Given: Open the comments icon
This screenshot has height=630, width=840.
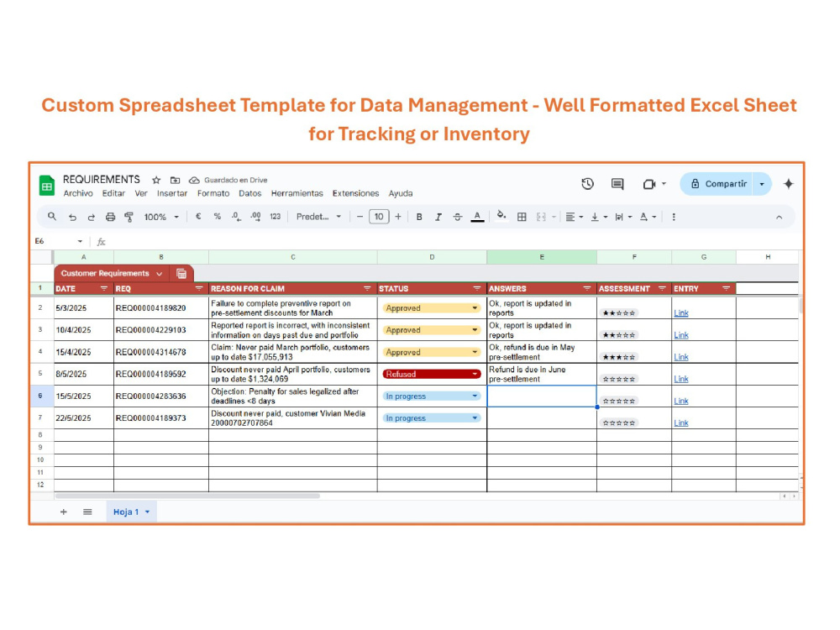Looking at the screenshot, I should (x=617, y=184).
